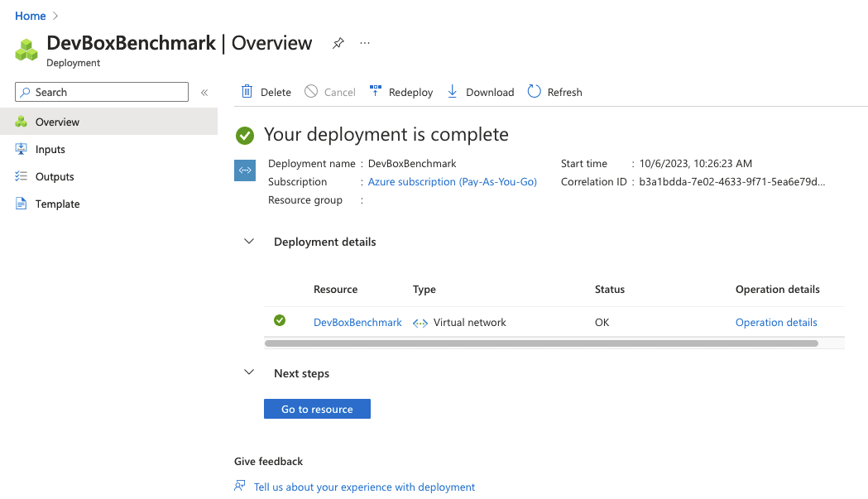This screenshot has width=868, height=499.
Task: Click the horizontal scrollbar under the table
Action: click(541, 343)
